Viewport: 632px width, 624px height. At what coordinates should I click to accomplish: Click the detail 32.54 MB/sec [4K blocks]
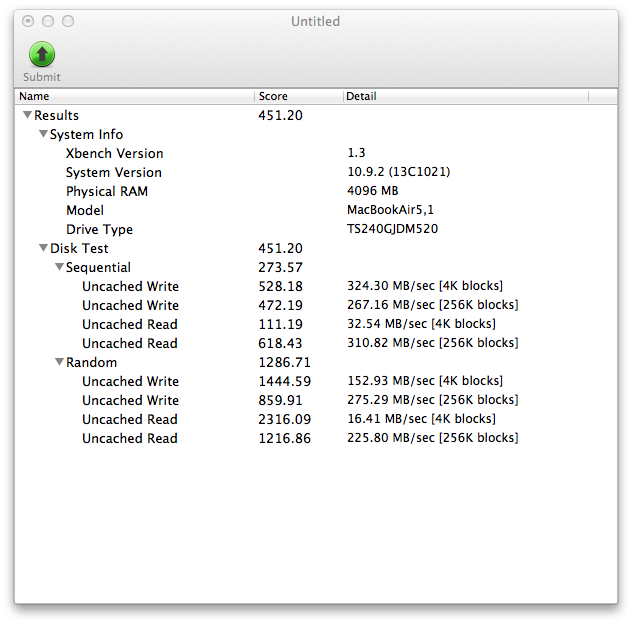422,324
